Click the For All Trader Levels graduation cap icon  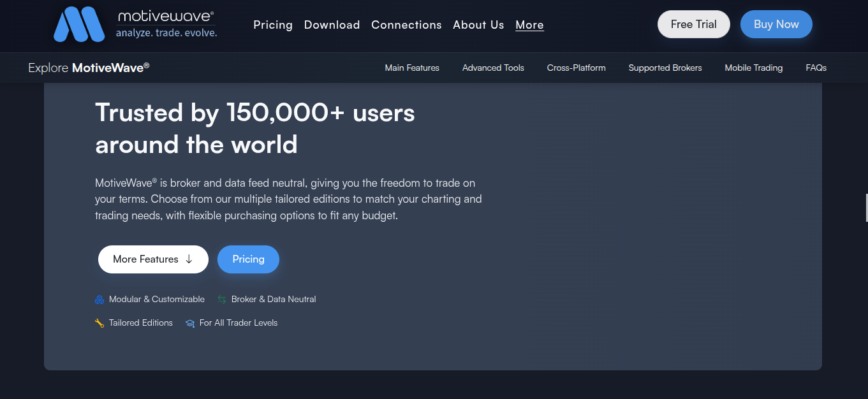click(190, 323)
